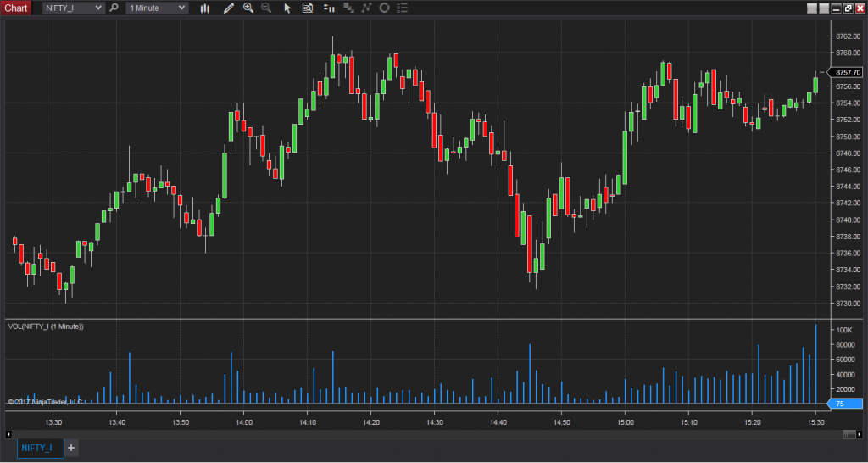Click the horizontal scrollbar thumb
The width and height of the screenshot is (868, 463).
click(849, 433)
